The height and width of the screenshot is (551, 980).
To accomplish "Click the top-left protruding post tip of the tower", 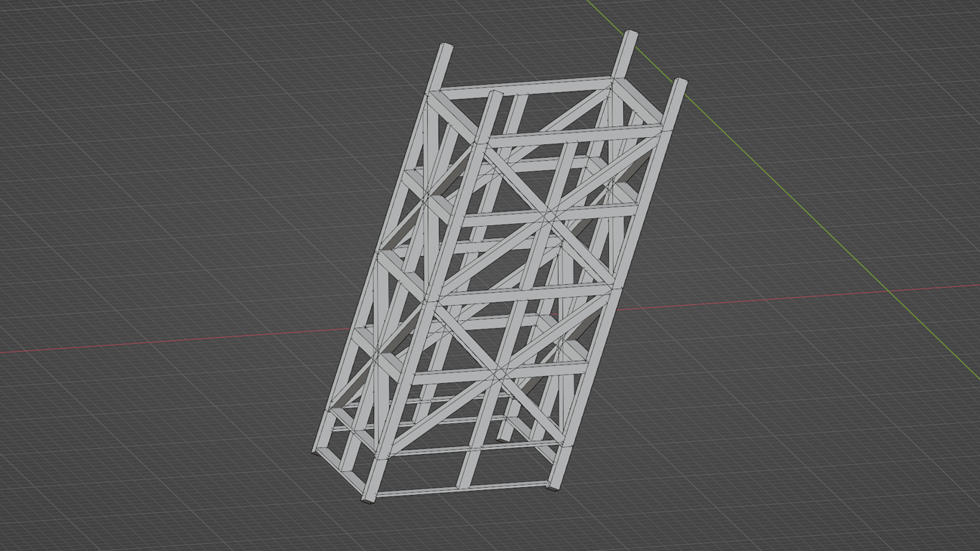I will click(446, 47).
